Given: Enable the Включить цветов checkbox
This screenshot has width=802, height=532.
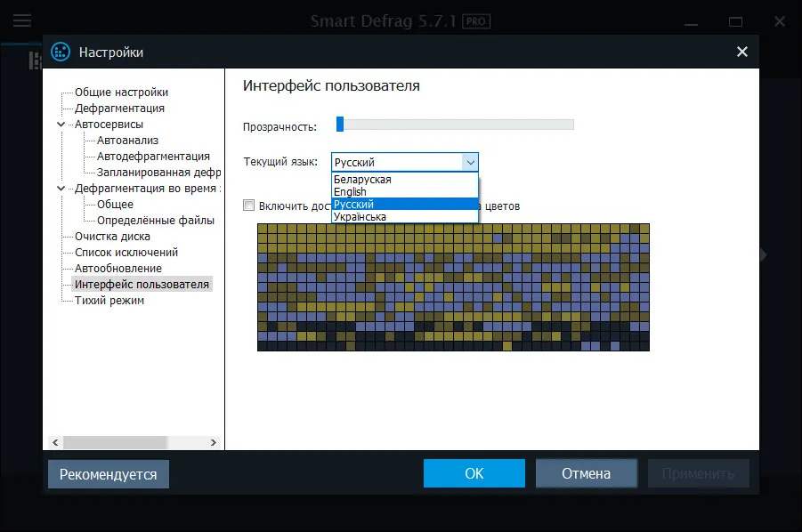Looking at the screenshot, I should [248, 206].
